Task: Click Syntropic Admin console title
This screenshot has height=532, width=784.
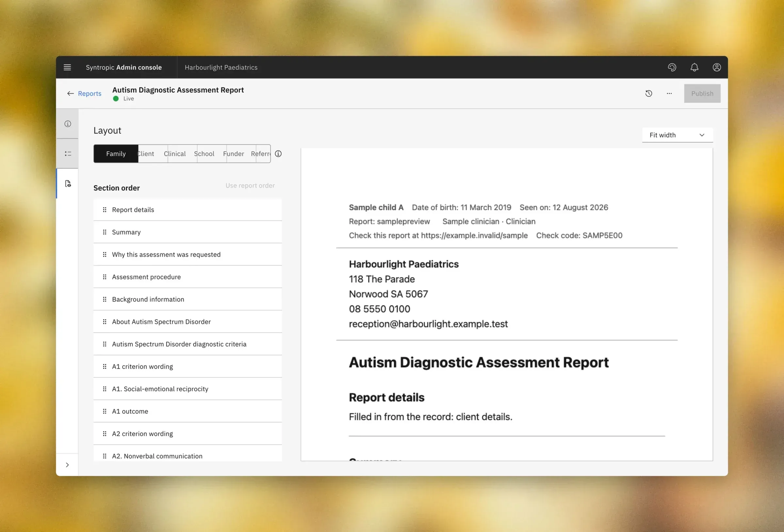Action: coord(123,67)
